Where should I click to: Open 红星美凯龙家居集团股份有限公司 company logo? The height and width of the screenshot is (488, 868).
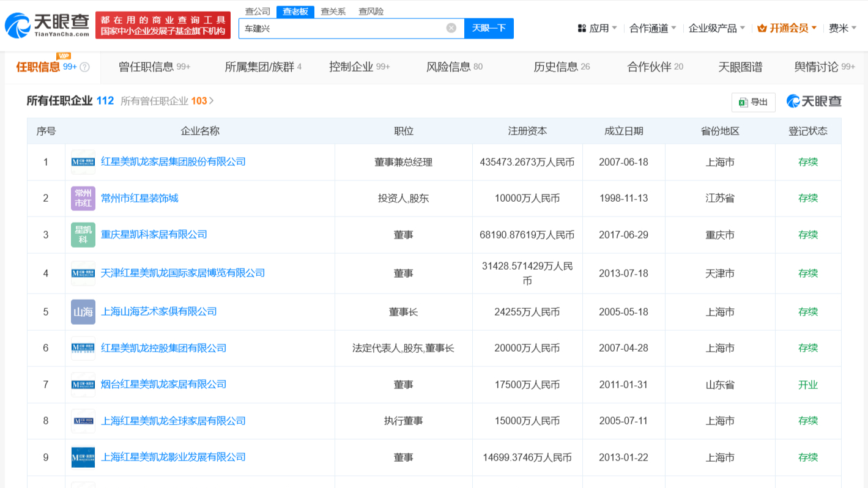coord(83,162)
